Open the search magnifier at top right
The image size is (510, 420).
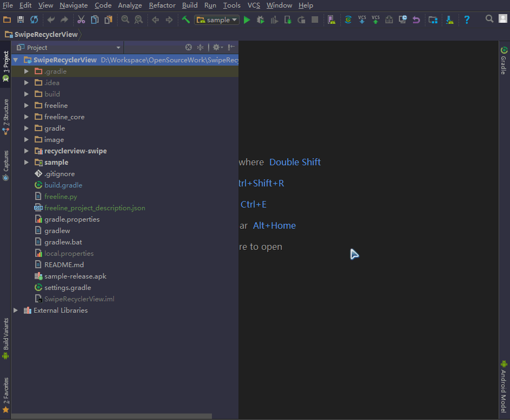pos(489,19)
